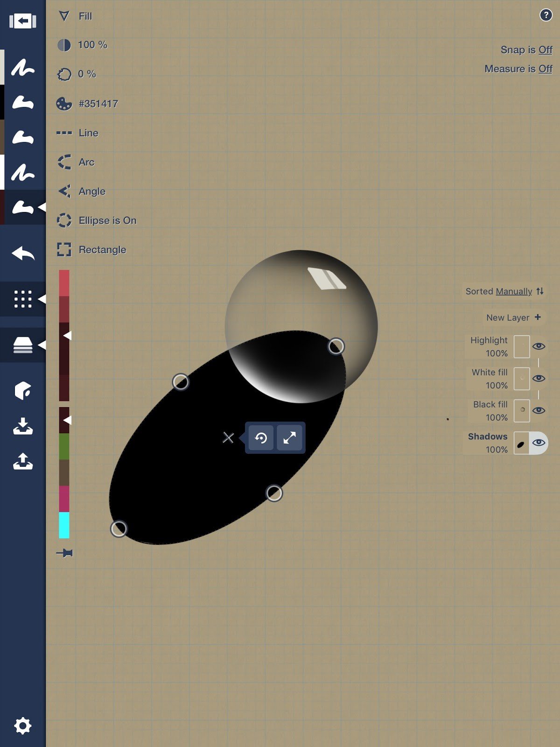
Task: Change sorting via Manually link
Action: [x=514, y=291]
